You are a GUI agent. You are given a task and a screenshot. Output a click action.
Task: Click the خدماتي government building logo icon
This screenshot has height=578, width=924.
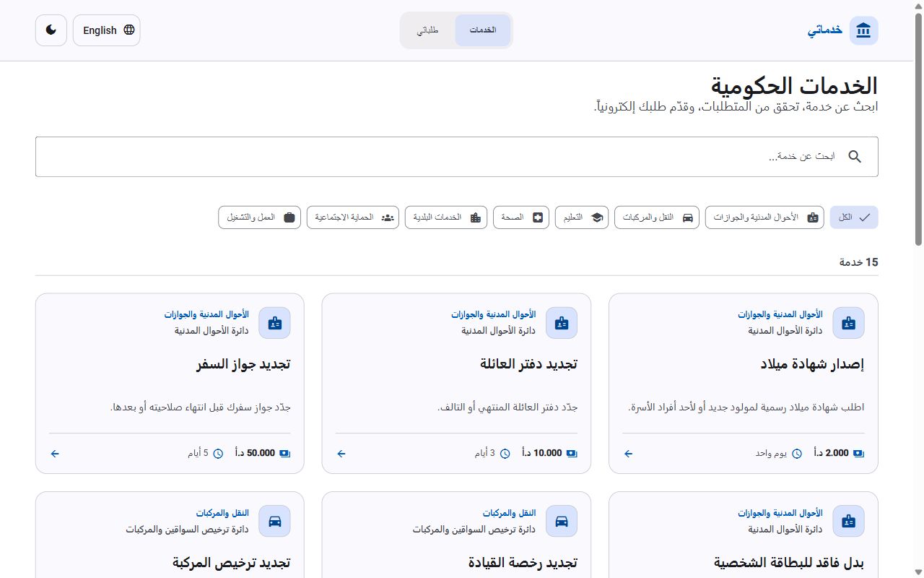click(863, 30)
